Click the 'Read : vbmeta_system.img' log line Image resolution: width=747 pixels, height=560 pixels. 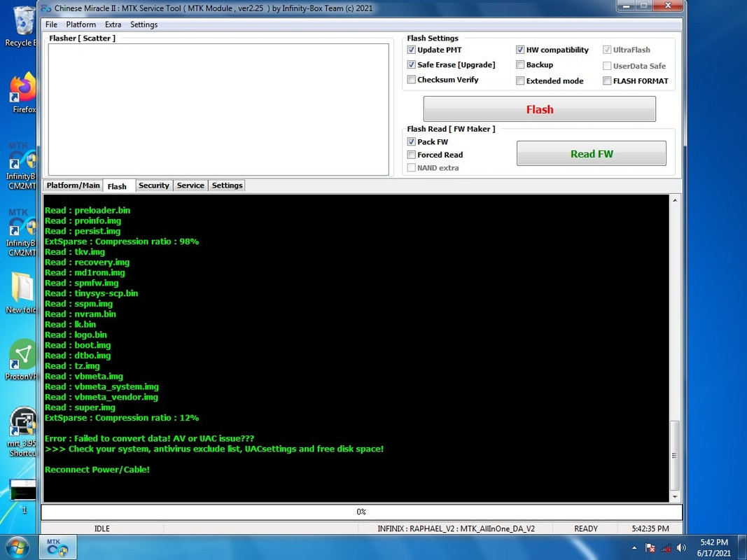pos(102,386)
